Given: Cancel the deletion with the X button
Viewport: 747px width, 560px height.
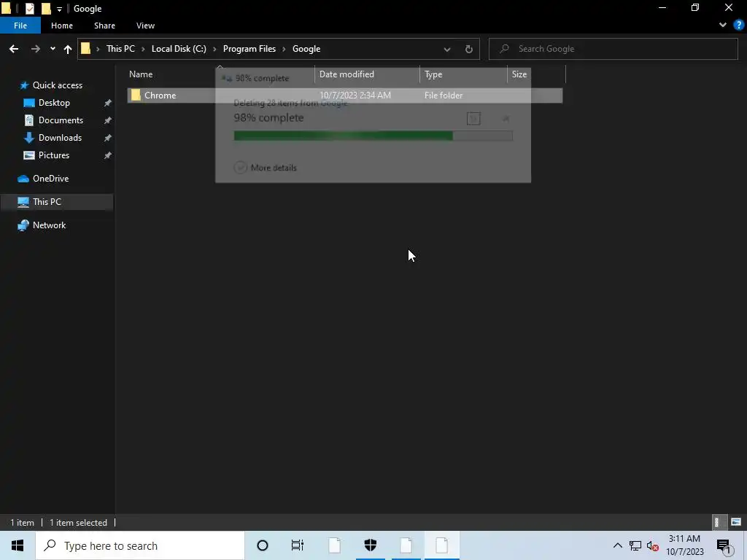Looking at the screenshot, I should coord(506,118).
